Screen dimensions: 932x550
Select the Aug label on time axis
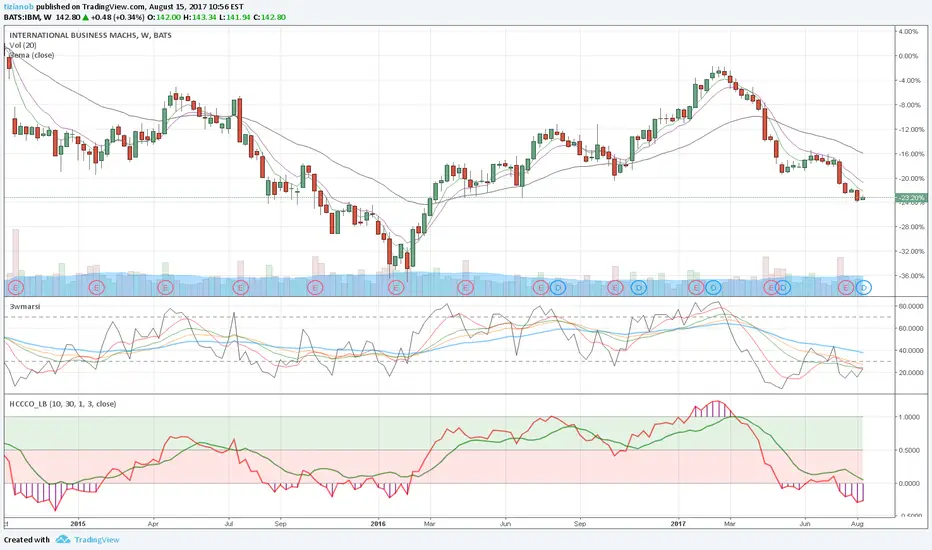click(x=857, y=524)
